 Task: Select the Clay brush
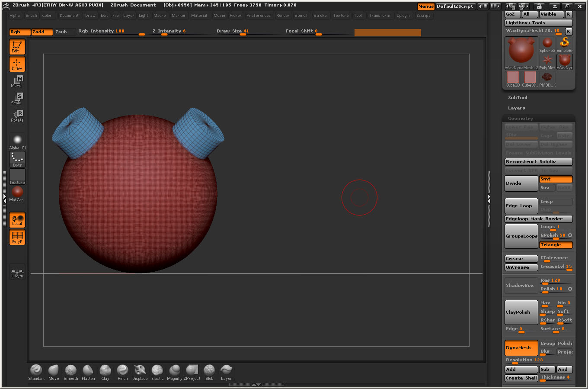tap(105, 372)
